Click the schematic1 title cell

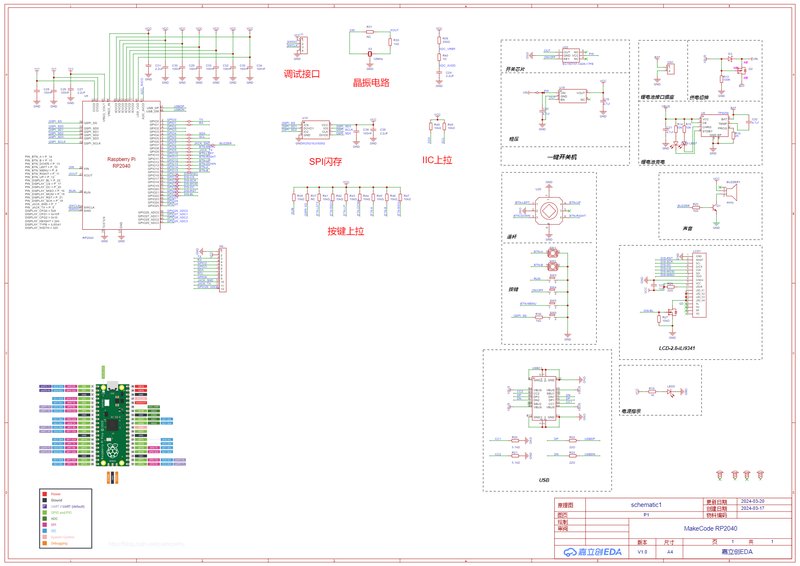tap(645, 505)
